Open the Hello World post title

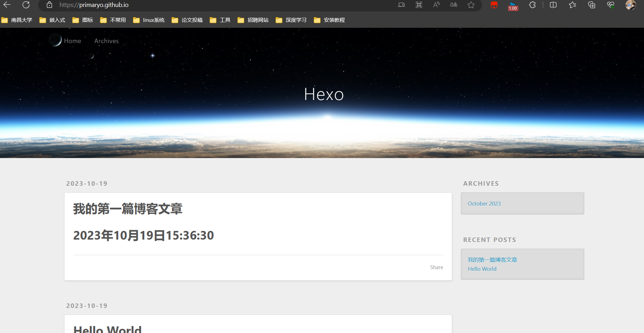[x=108, y=329]
